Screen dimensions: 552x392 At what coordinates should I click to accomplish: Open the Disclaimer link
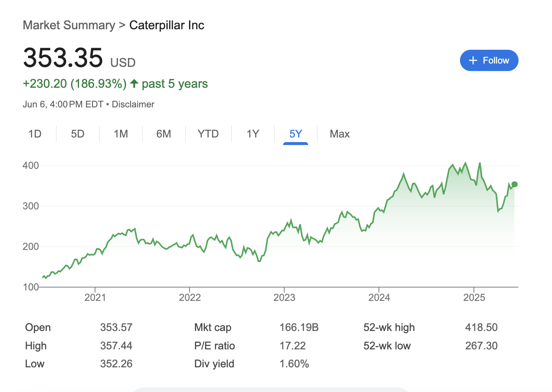133,104
